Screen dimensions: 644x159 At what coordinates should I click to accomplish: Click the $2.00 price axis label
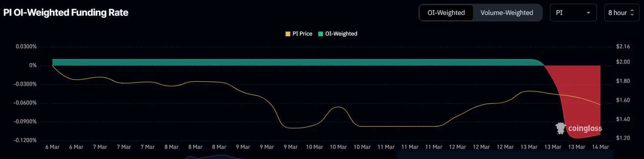pos(623,62)
